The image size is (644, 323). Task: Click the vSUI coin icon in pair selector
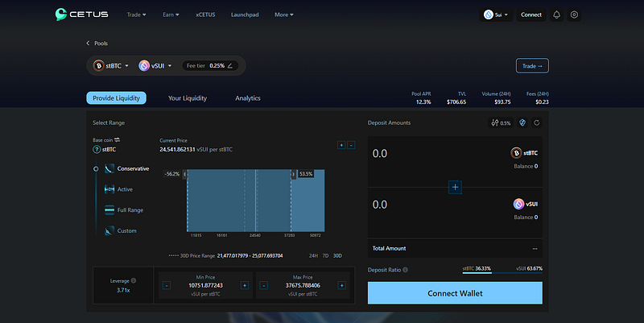pyautogui.click(x=144, y=66)
